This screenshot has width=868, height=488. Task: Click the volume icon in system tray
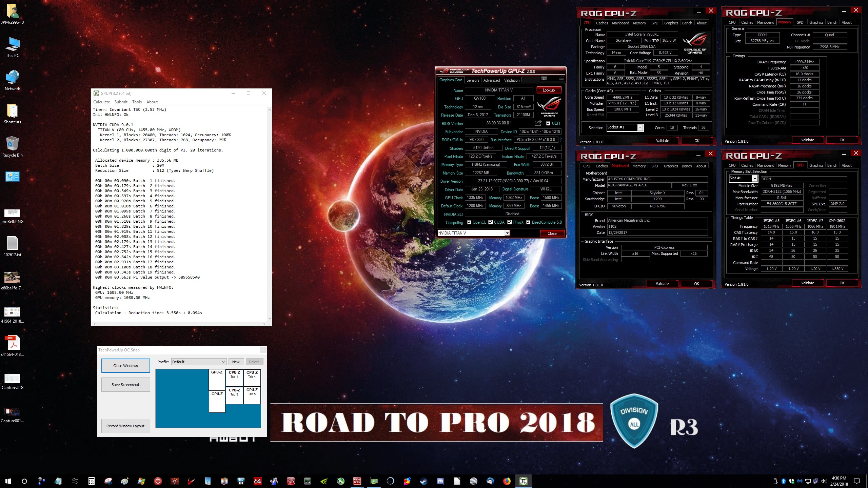point(824,481)
